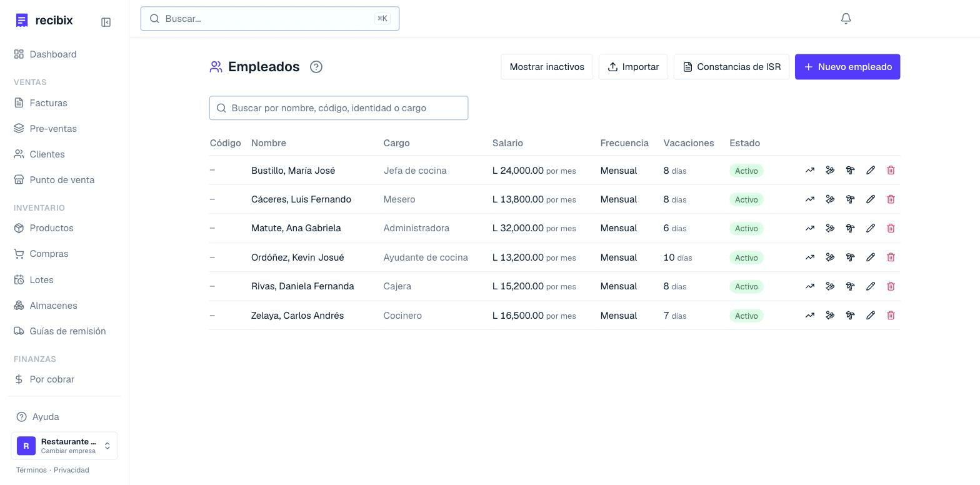Screen dimensions: 980x485
Task: Click the hand-coins icon for Matute, Ana Gabriela
Action: [x=830, y=228]
